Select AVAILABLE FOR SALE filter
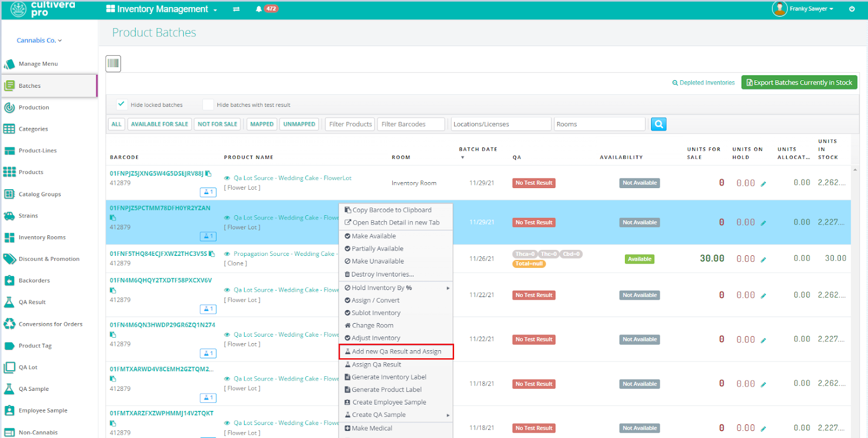Screen dimensions: 868x438 [159, 124]
